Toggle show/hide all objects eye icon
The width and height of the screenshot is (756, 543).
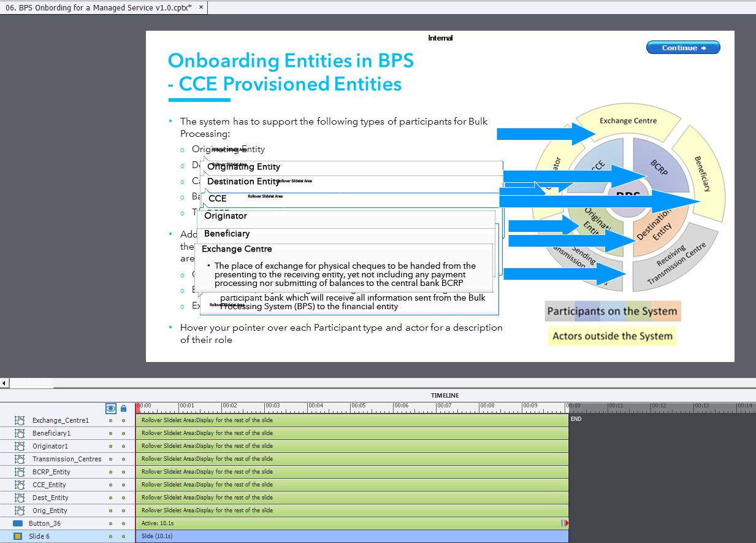click(110, 409)
